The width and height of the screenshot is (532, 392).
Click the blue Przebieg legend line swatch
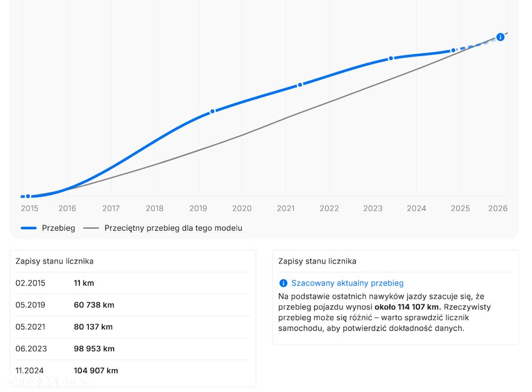click(x=29, y=228)
